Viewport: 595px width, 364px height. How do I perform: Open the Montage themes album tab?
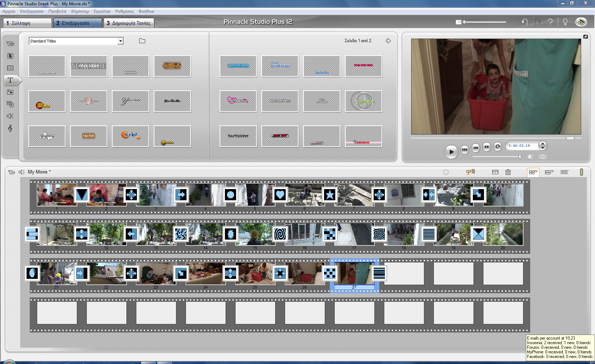coord(10,68)
